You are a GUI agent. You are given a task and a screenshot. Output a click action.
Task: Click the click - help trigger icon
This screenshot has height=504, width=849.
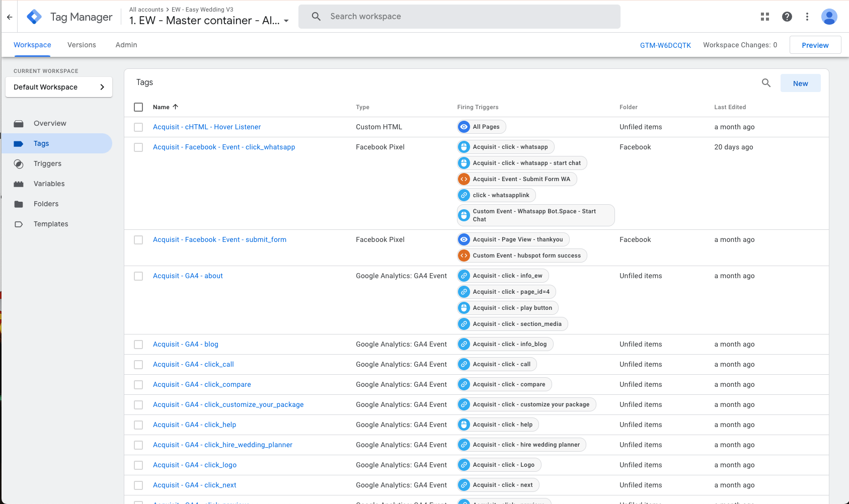[464, 425]
